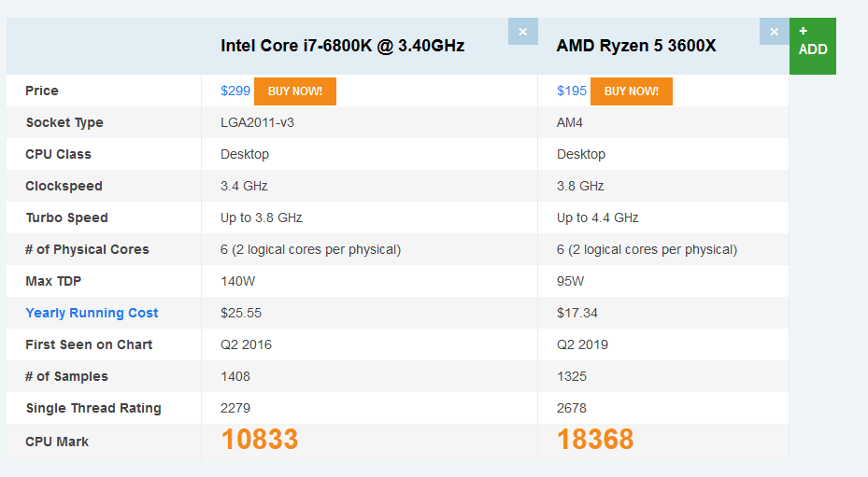
Task: Follow the Yearly Running Cost link
Action: pos(92,313)
